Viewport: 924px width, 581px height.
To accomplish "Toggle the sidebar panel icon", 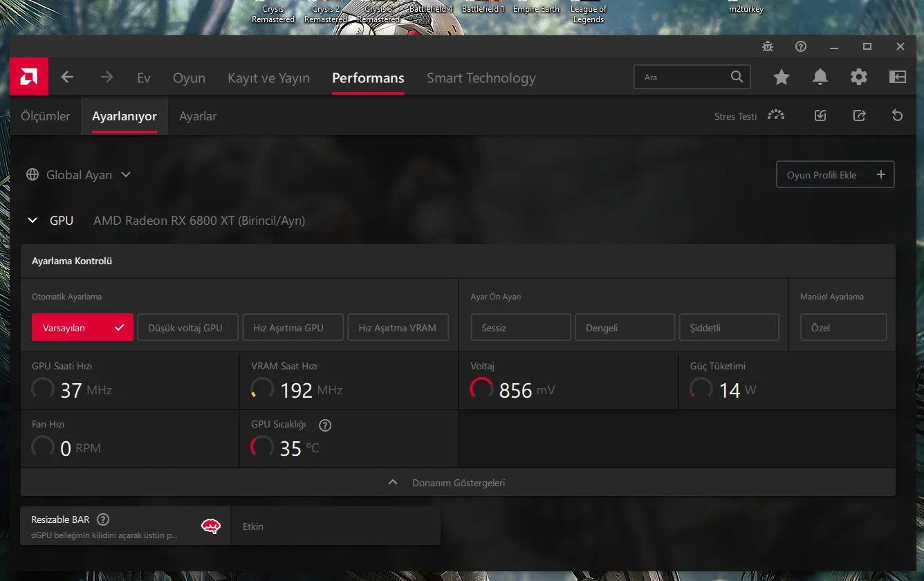I will [898, 77].
